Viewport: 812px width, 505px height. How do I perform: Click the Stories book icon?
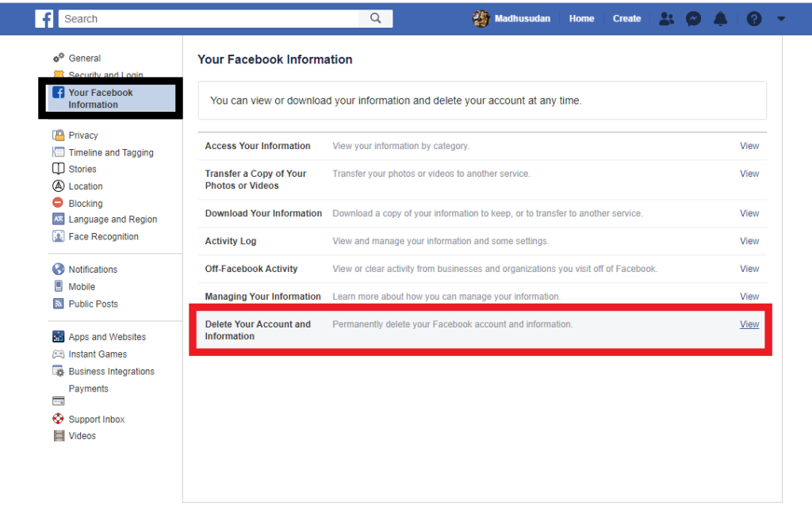tap(59, 168)
